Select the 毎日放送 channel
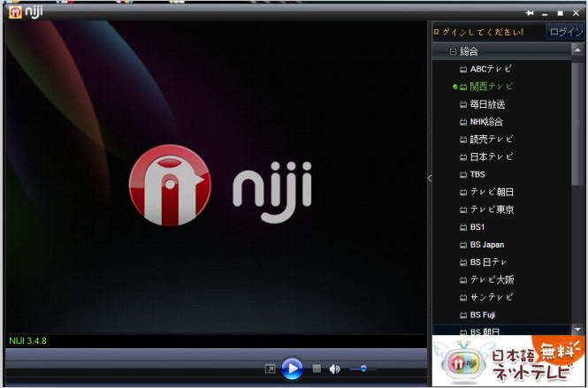This screenshot has height=388, width=588. click(x=487, y=104)
